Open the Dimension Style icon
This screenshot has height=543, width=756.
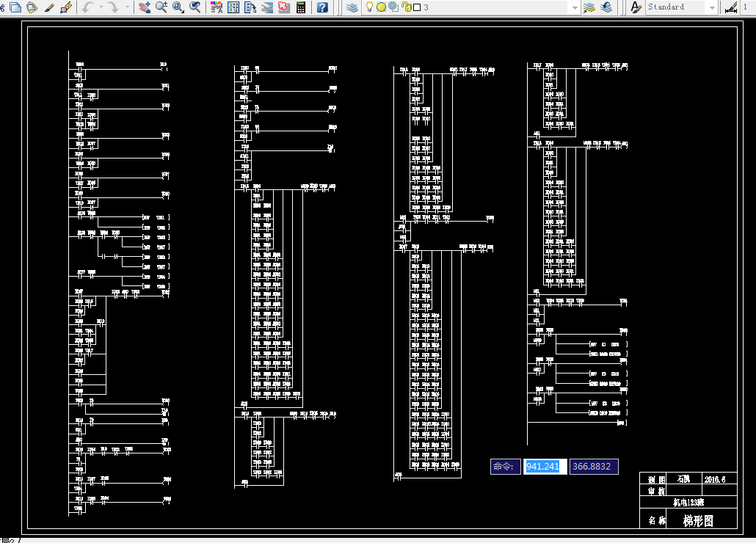coord(731,7)
